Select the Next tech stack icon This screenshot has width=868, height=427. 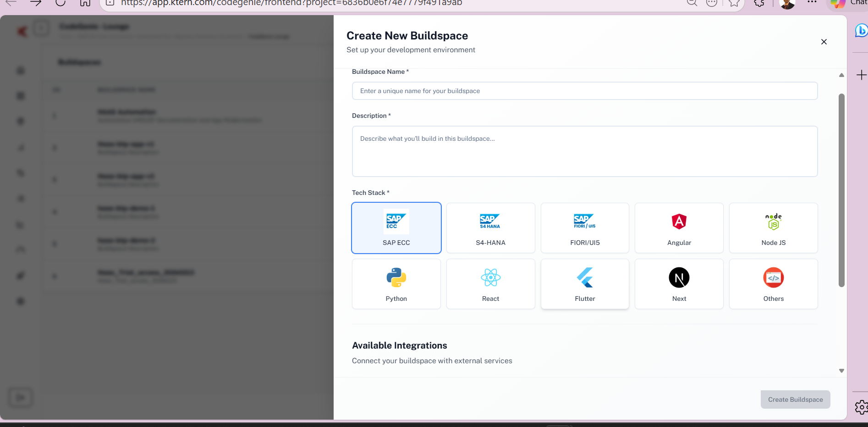pos(679,277)
